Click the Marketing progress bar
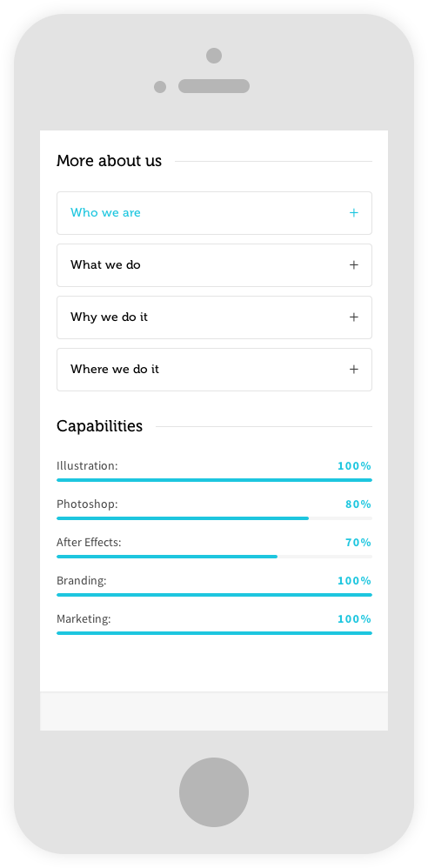This screenshot has width=428, height=868. [214, 632]
